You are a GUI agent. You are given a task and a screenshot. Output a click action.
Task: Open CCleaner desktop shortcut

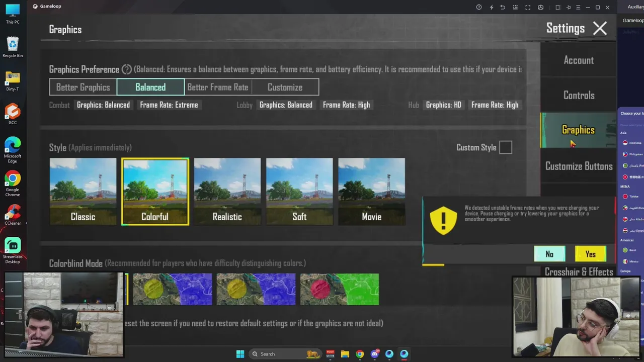tap(13, 215)
